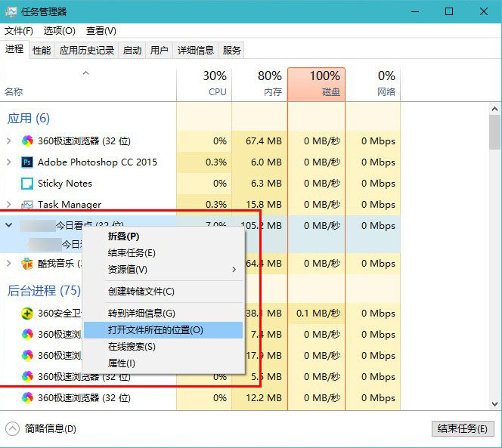This screenshot has height=448, width=502.
Task: Select 结束任务(E) in the context menu
Action: 132,253
